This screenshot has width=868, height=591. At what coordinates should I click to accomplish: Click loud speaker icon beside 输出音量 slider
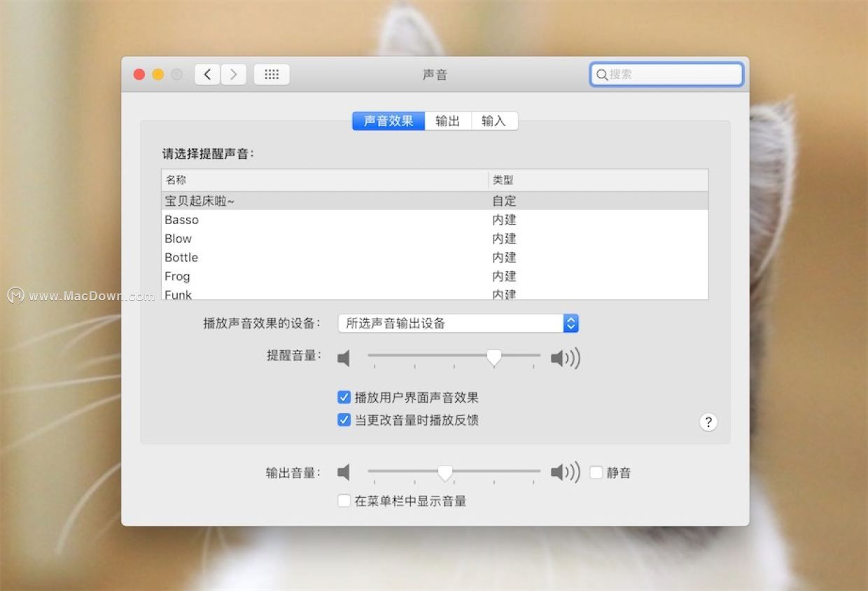[566, 473]
